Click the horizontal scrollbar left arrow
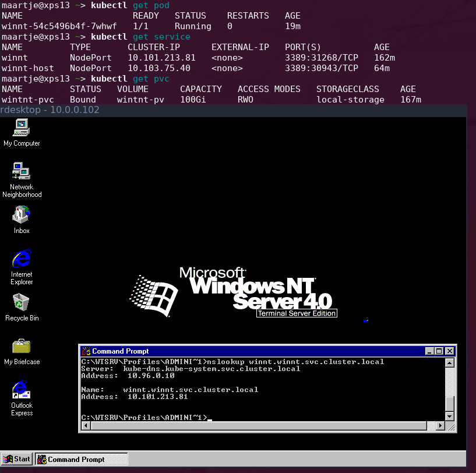 coord(86,426)
